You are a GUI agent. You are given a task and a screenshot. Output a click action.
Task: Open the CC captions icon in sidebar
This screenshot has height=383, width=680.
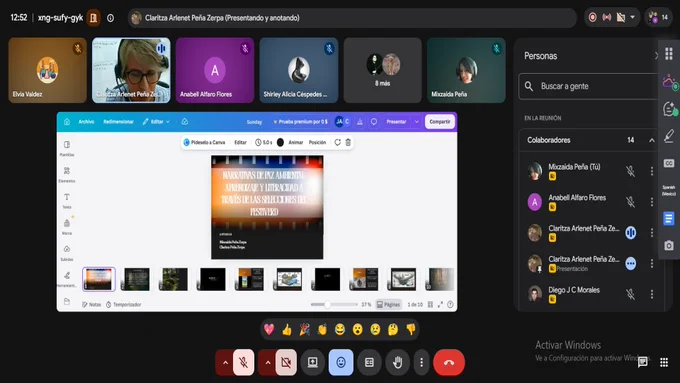(x=669, y=163)
